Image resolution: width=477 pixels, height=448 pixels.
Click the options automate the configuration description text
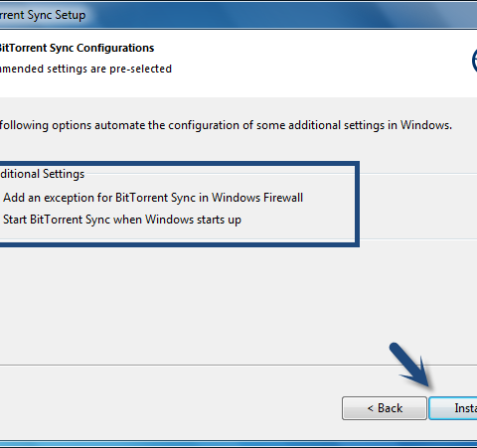pos(226,125)
